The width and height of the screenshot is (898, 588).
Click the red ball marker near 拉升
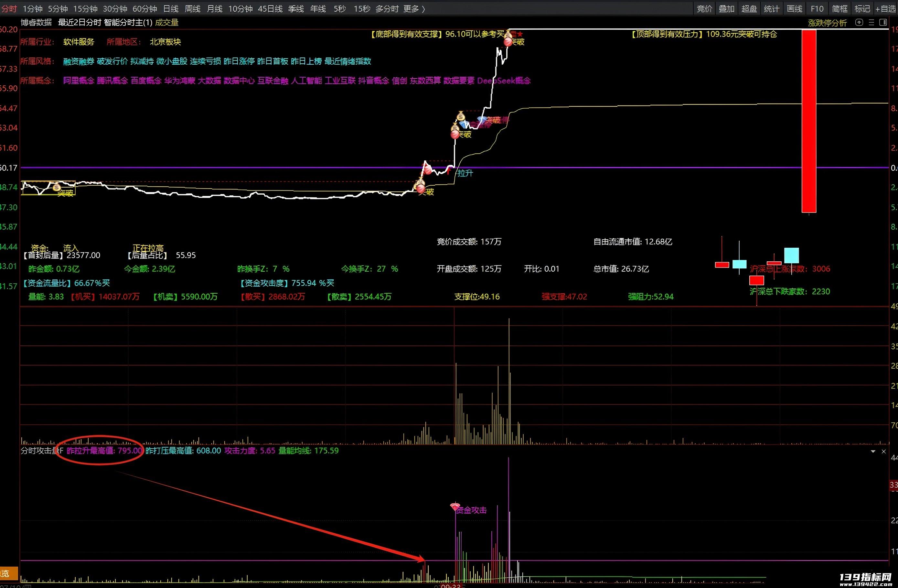coord(427,169)
